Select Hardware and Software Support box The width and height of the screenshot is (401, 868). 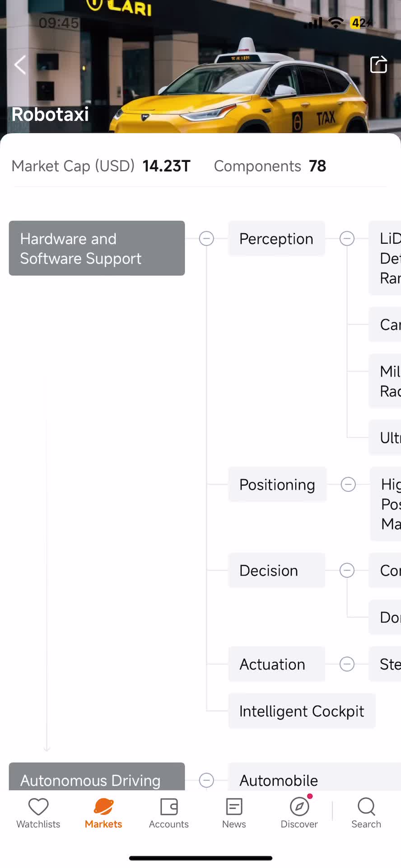tap(97, 248)
